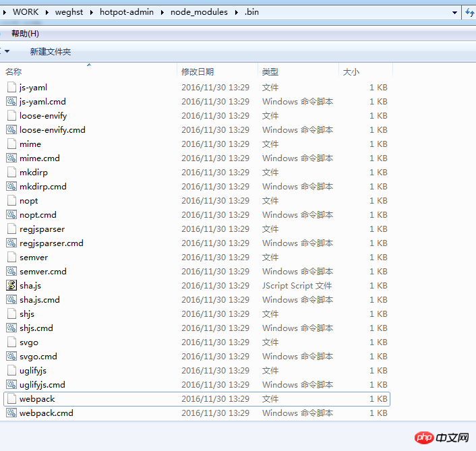
Task: Select the loose-envify.cmd file name
Action: coord(52,130)
